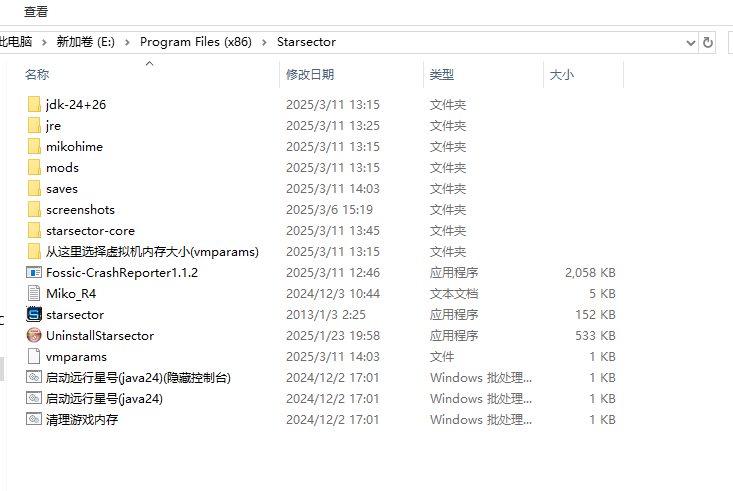Click the starsector-core folder name
Screen dimensions: 733x491
90,231
